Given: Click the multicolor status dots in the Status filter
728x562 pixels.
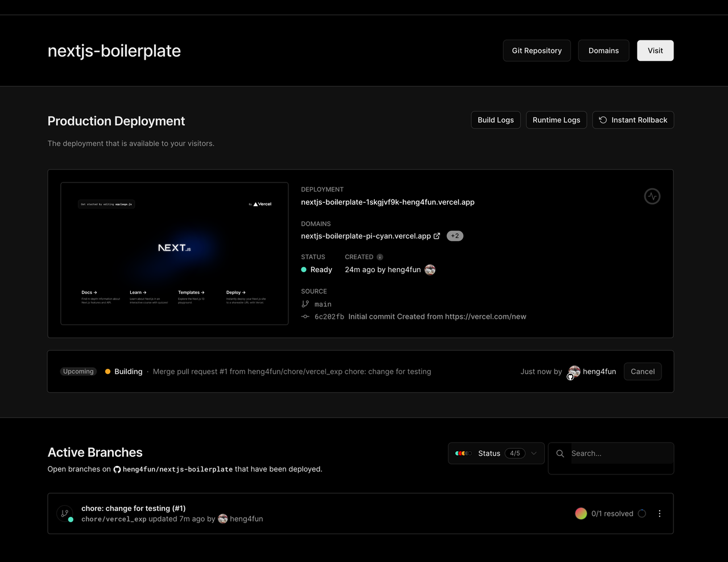Looking at the screenshot, I should point(464,453).
